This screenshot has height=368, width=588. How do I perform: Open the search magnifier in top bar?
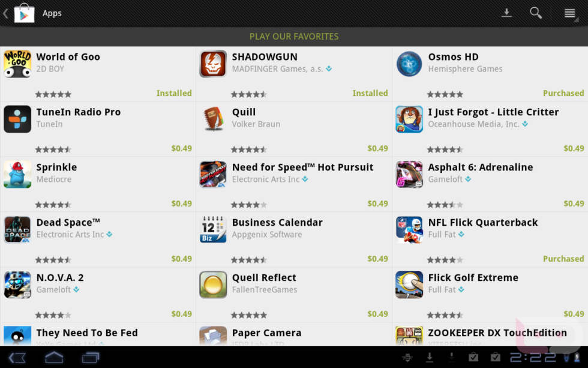tap(536, 13)
